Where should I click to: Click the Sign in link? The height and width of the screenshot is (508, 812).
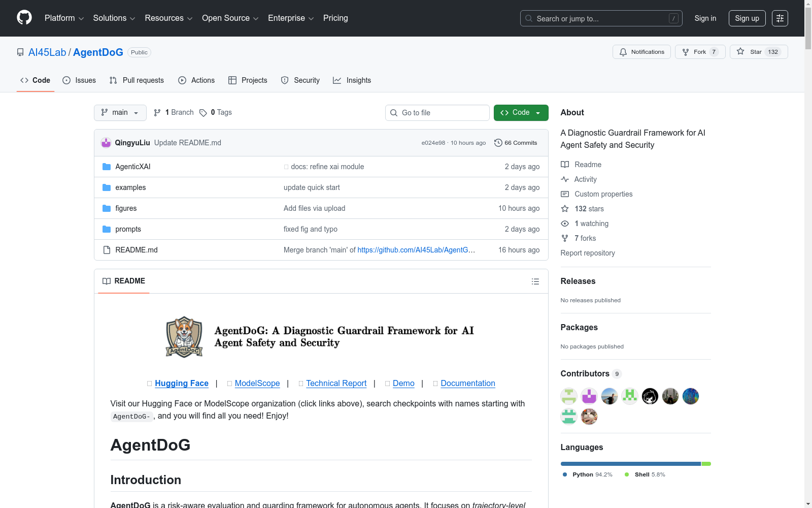tap(705, 18)
